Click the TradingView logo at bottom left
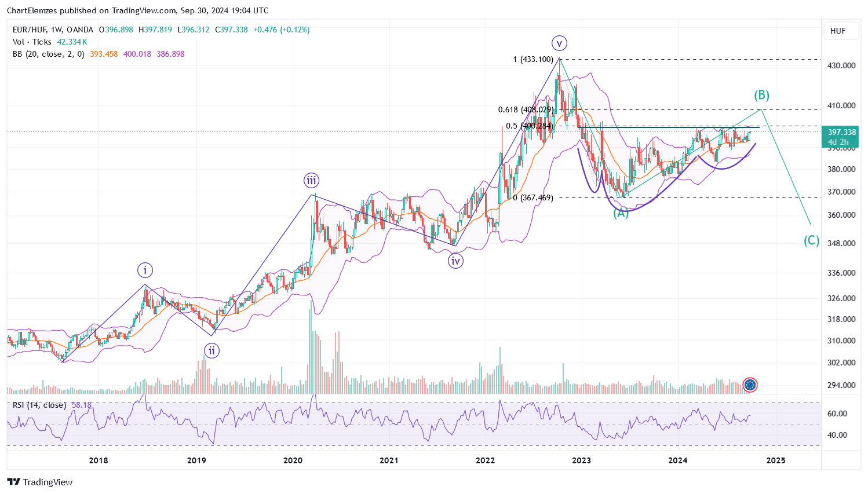The height and width of the screenshot is (494, 868). (x=40, y=482)
